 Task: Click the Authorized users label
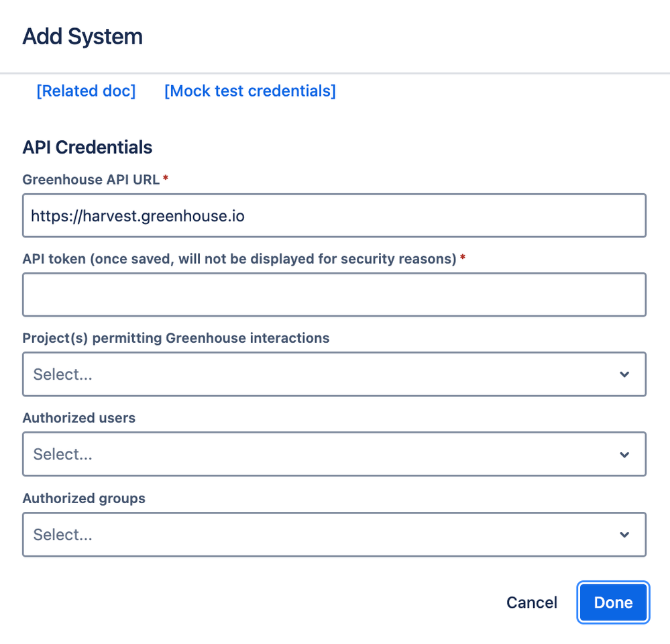pos(79,418)
